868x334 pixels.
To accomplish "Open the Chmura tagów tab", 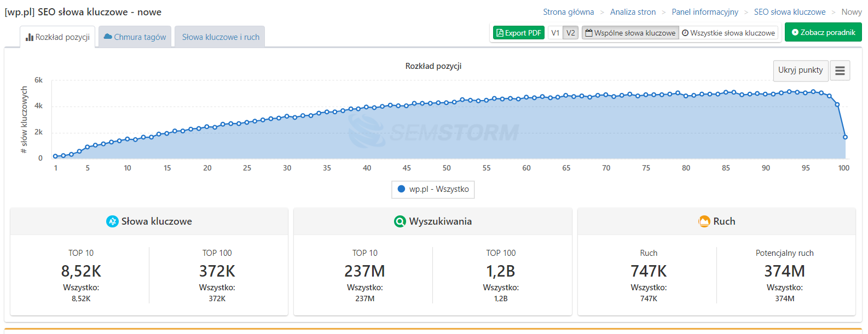I will (135, 37).
